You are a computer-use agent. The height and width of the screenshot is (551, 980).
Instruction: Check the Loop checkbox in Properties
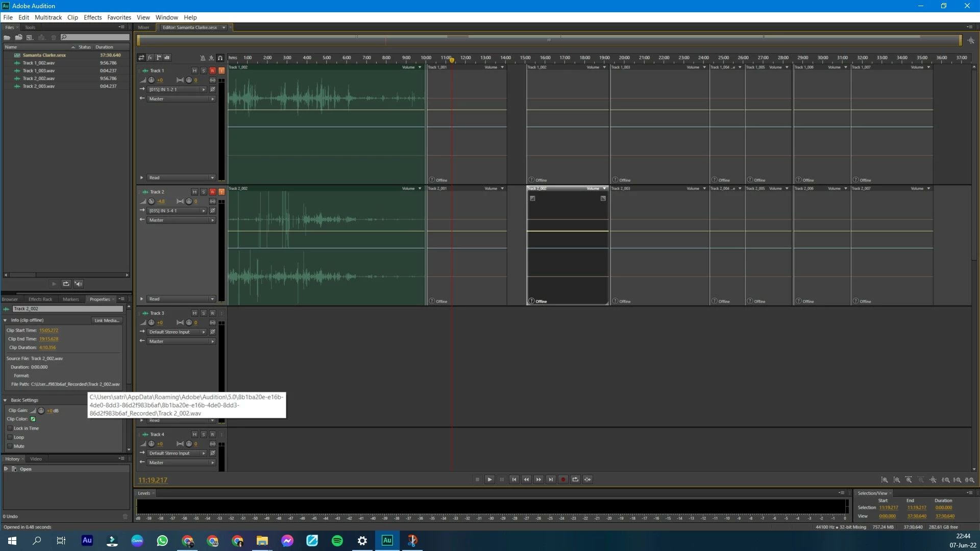pos(10,437)
